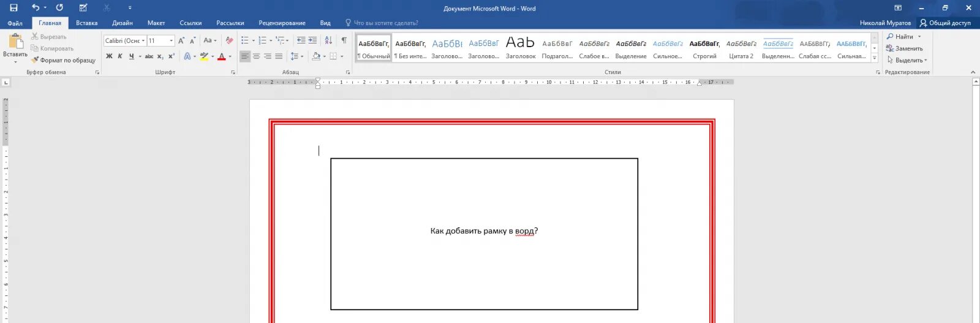Apply the Цитата 2 style
The width and height of the screenshot is (980, 323).
click(x=741, y=48)
